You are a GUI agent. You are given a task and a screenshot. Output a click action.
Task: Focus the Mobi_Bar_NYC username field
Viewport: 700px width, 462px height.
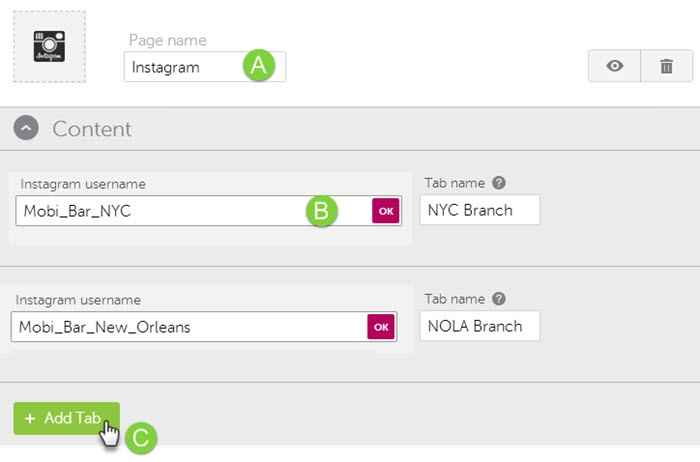pyautogui.click(x=160, y=211)
